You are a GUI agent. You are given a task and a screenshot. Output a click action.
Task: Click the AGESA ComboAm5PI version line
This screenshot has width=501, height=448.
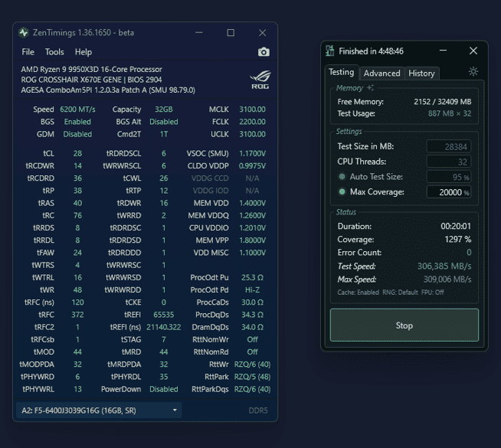(x=108, y=90)
